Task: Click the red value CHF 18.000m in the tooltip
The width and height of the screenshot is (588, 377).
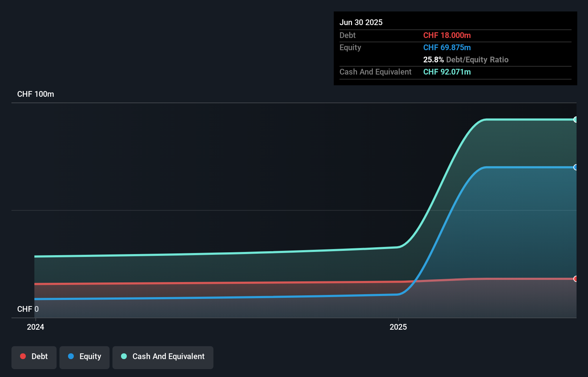Action: 447,35
